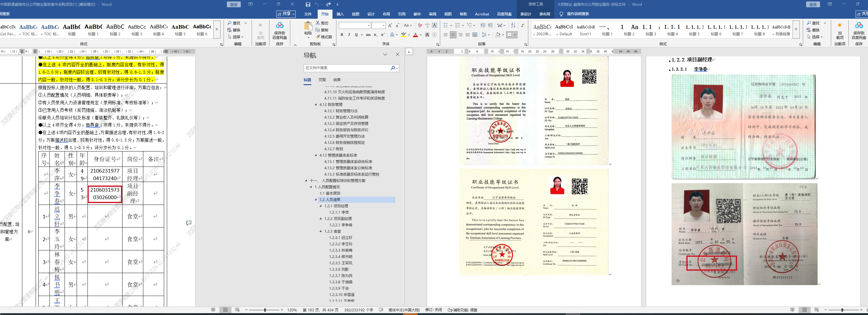Apply subscript formatting
Image resolution: width=868 pixels, height=315 pixels.
coord(376,35)
